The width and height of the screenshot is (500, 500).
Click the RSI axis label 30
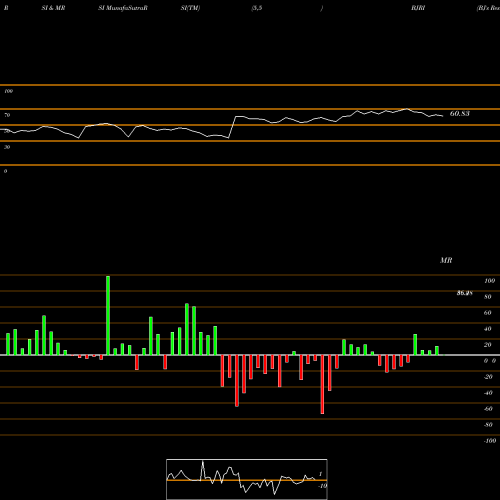click(x=7, y=147)
